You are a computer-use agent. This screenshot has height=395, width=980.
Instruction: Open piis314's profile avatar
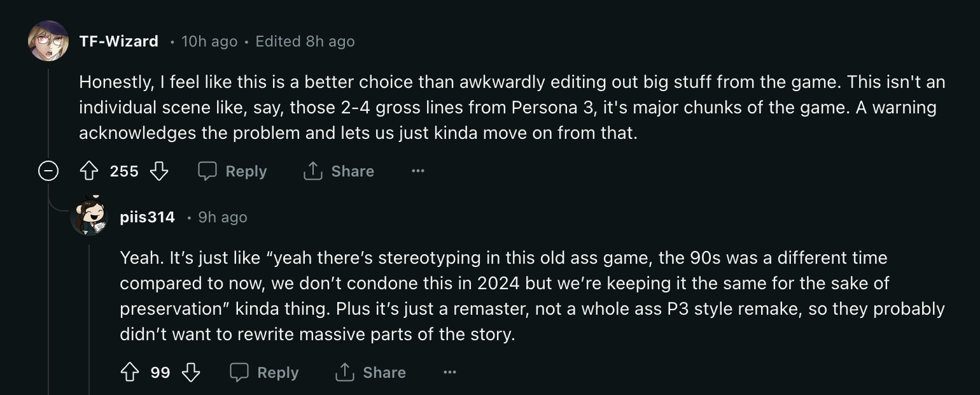[89, 217]
